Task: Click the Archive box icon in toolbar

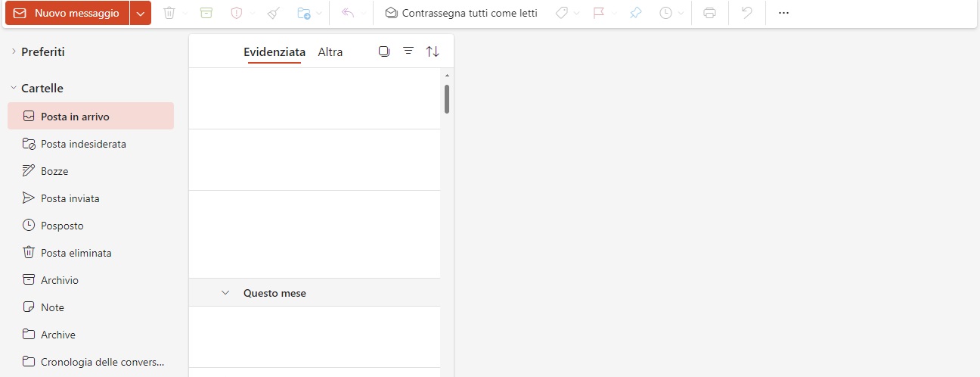Action: 206,13
